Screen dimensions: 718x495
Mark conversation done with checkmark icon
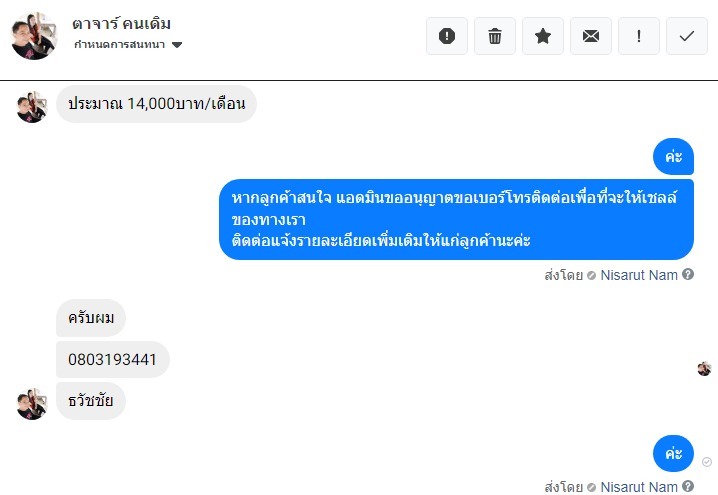(687, 36)
